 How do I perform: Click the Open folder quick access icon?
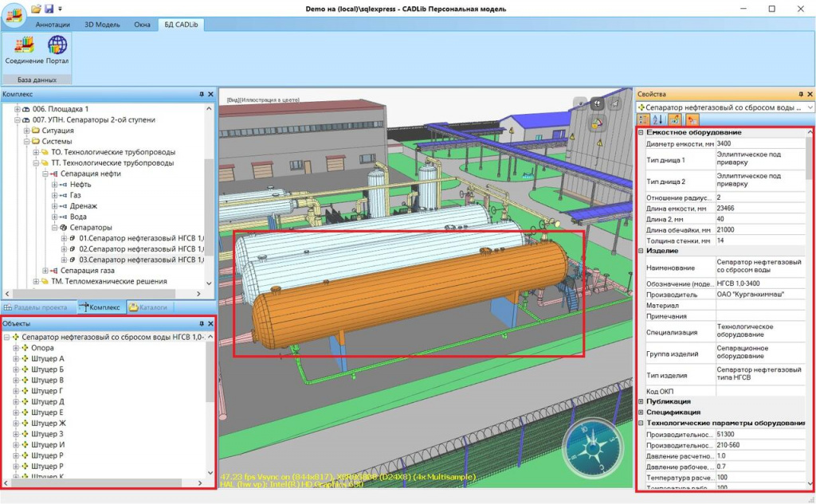(x=36, y=8)
